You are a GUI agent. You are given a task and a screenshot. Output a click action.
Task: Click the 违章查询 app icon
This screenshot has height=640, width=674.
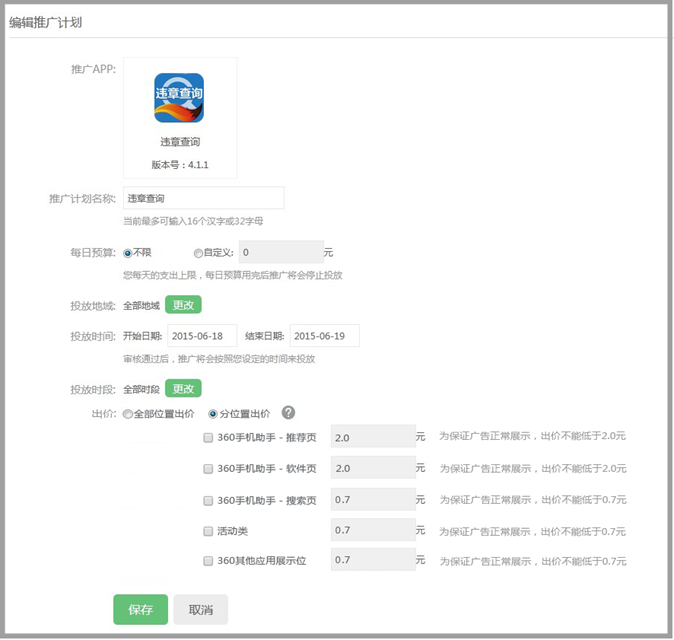pos(179,98)
